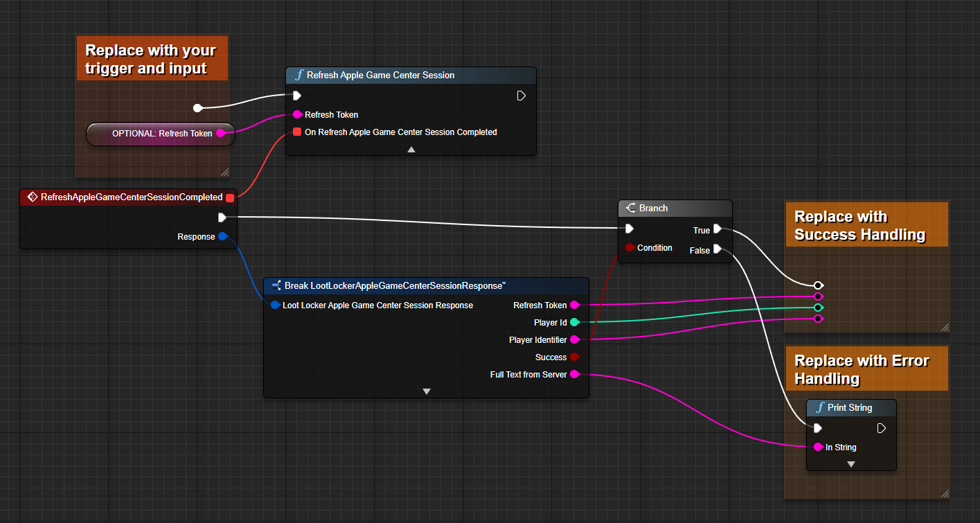Click the Full Text from Server pin
Screen dimensions: 980x523
(574, 375)
